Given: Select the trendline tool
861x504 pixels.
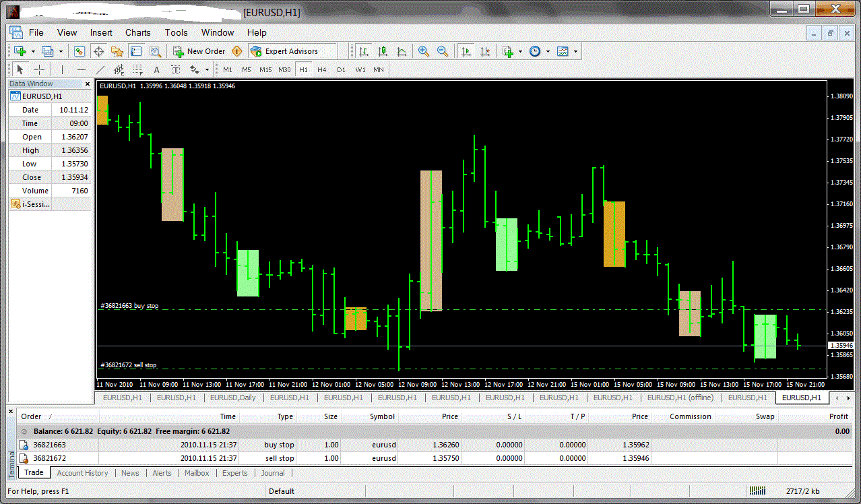Looking at the screenshot, I should [x=100, y=69].
